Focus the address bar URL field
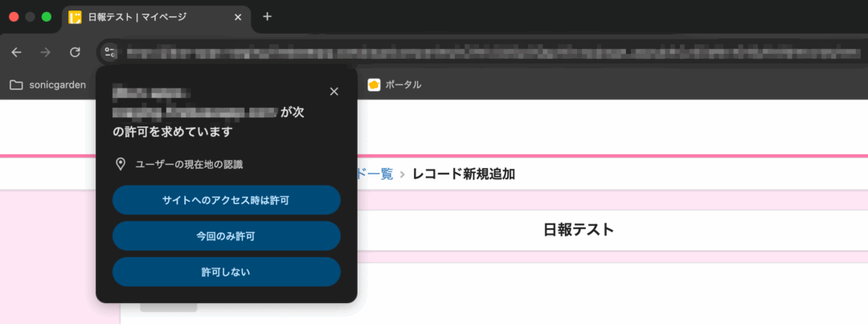Screen dimensions: 868x324 (482, 52)
